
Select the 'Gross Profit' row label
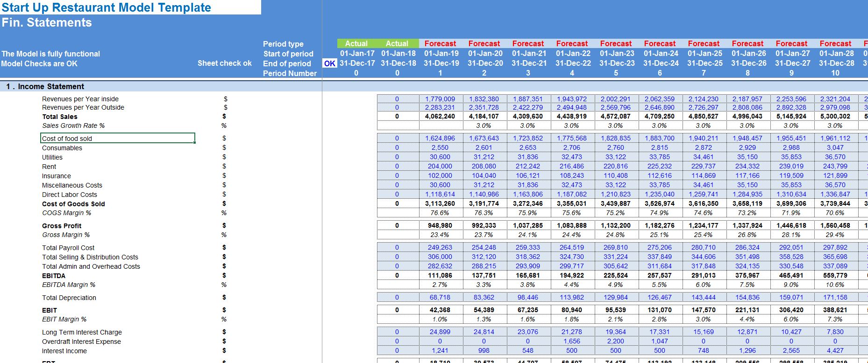tap(62, 226)
